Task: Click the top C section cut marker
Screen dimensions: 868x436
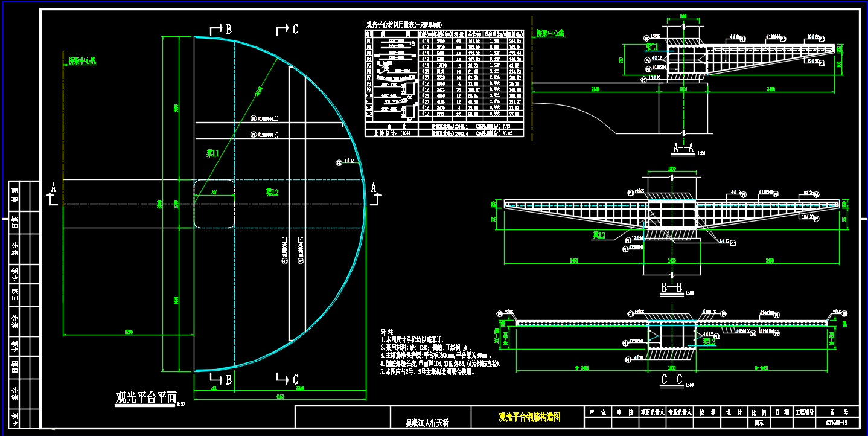Action: 287,29
